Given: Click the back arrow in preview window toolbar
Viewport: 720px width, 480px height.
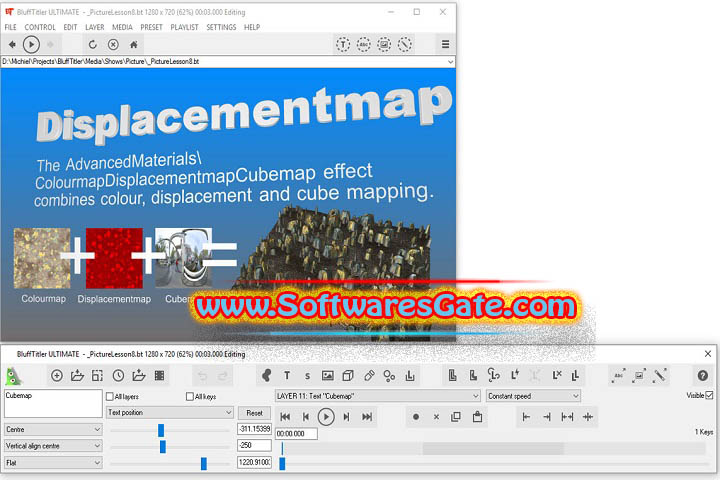Looking at the screenshot, I should (12, 45).
